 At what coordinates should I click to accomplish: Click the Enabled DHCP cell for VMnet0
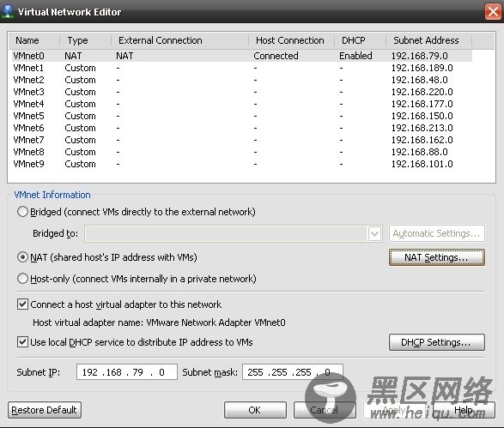[x=355, y=56]
